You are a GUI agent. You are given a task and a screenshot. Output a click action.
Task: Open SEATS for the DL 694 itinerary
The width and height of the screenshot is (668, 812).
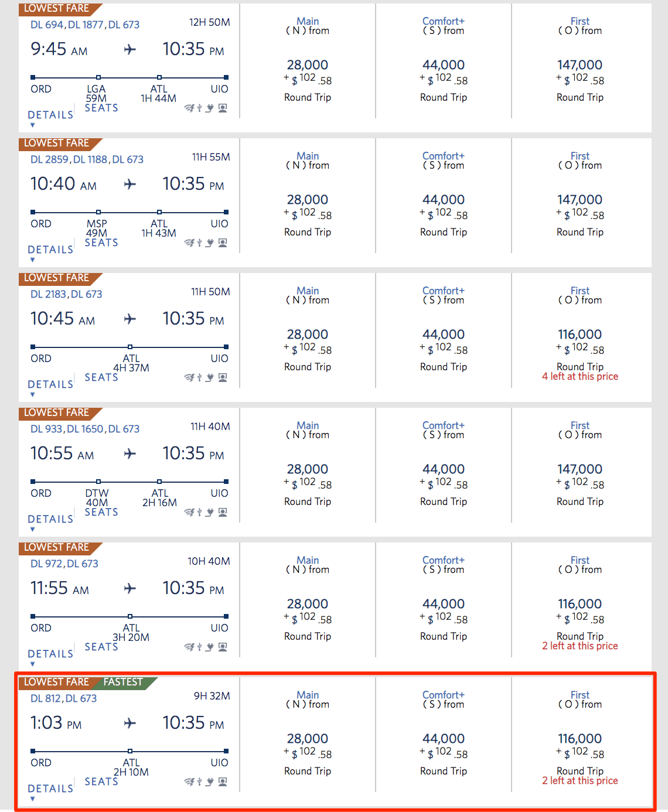coord(101,108)
